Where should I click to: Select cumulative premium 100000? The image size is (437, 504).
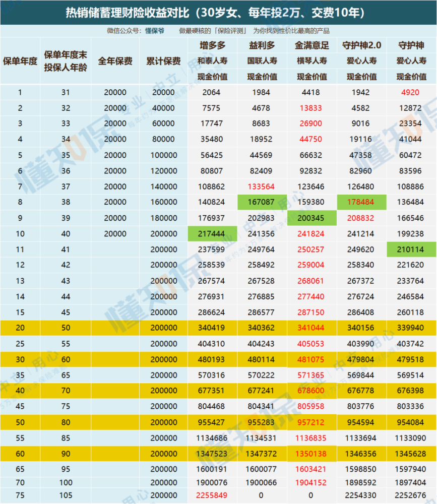tap(164, 155)
